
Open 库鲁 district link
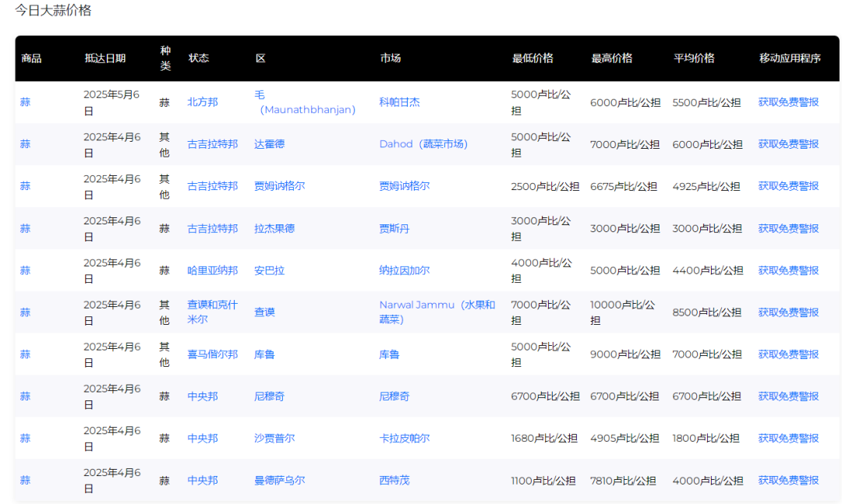(x=264, y=354)
